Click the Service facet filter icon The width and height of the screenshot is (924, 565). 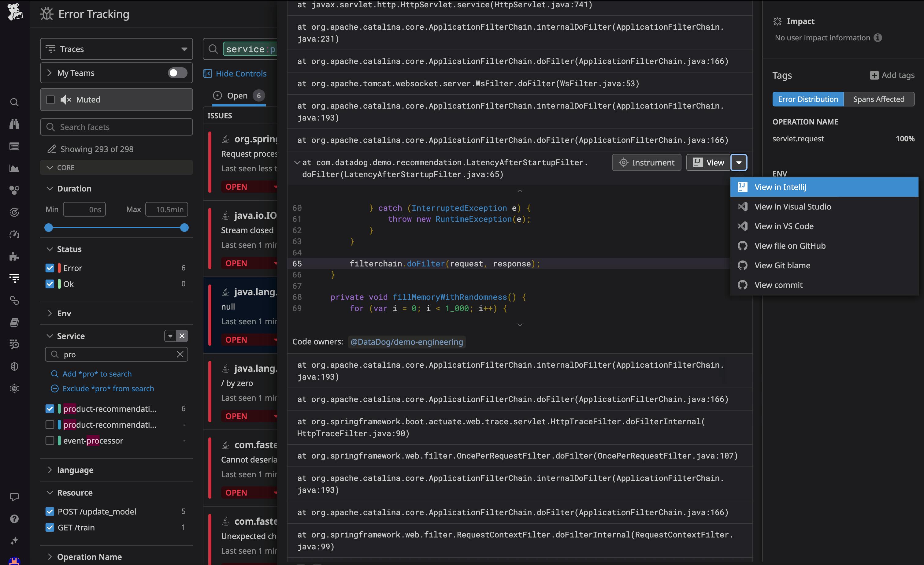tap(170, 336)
